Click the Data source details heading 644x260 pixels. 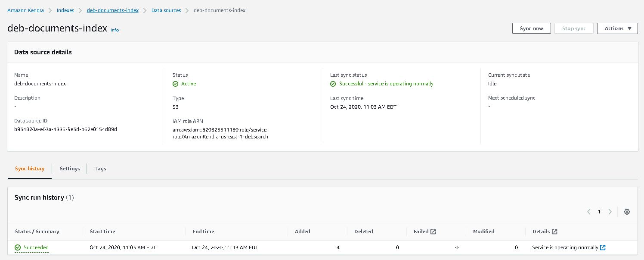point(43,52)
